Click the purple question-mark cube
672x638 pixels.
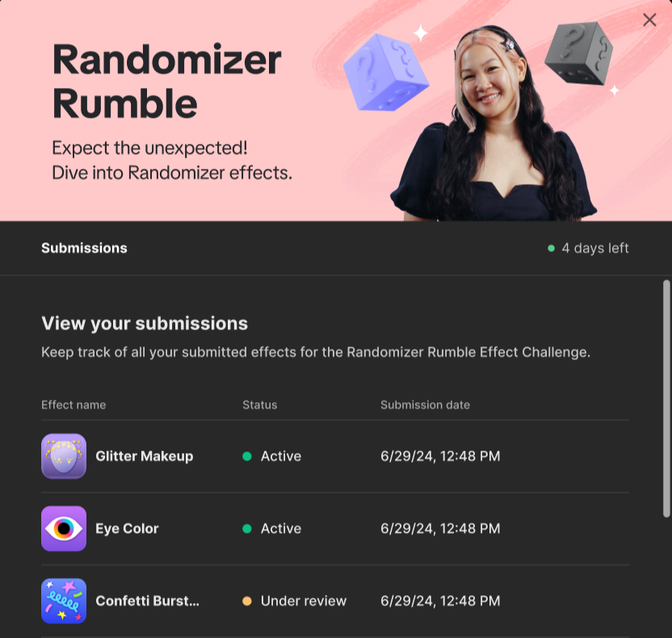point(385,73)
